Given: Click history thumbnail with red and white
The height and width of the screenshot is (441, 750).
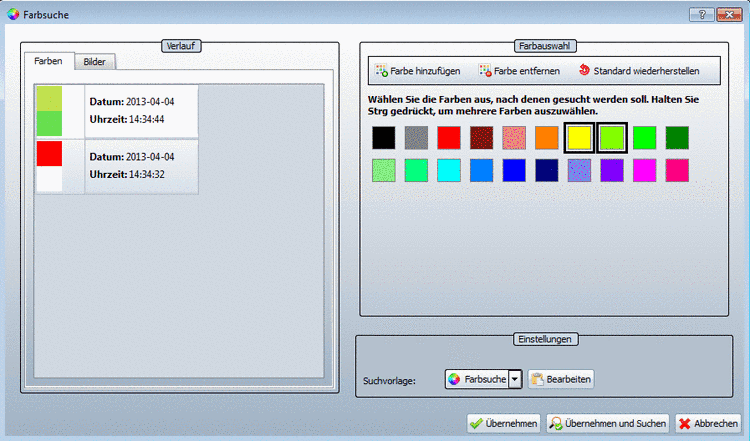Looking at the screenshot, I should click(x=49, y=166).
